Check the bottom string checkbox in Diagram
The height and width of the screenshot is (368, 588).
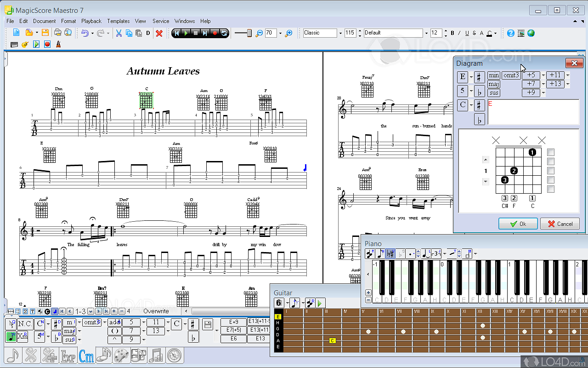(x=551, y=189)
